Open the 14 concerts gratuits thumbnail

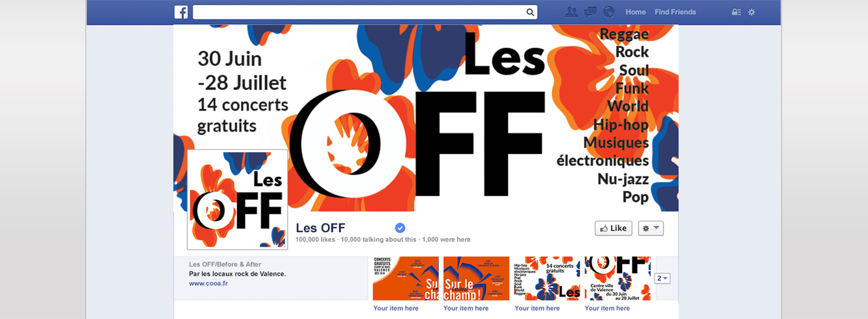[547, 278]
